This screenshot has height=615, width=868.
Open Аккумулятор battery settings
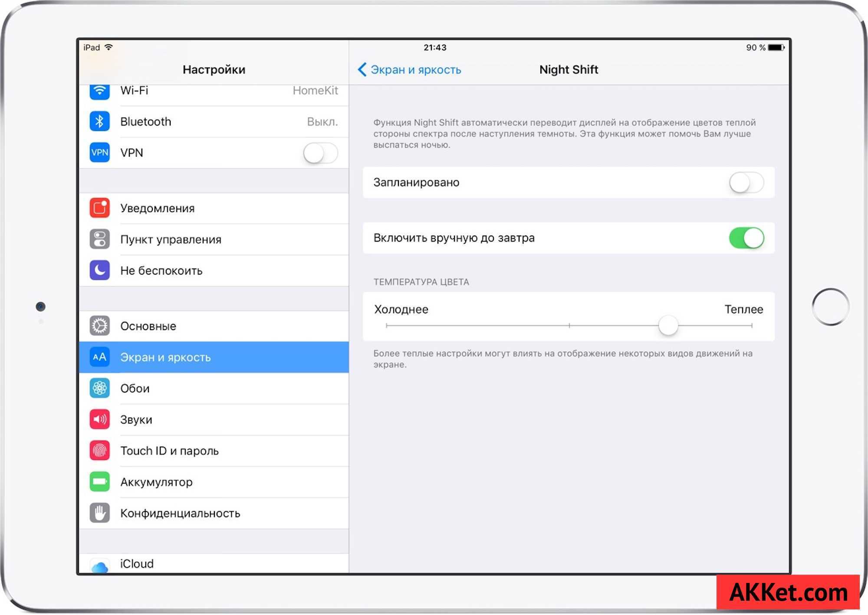(x=214, y=482)
